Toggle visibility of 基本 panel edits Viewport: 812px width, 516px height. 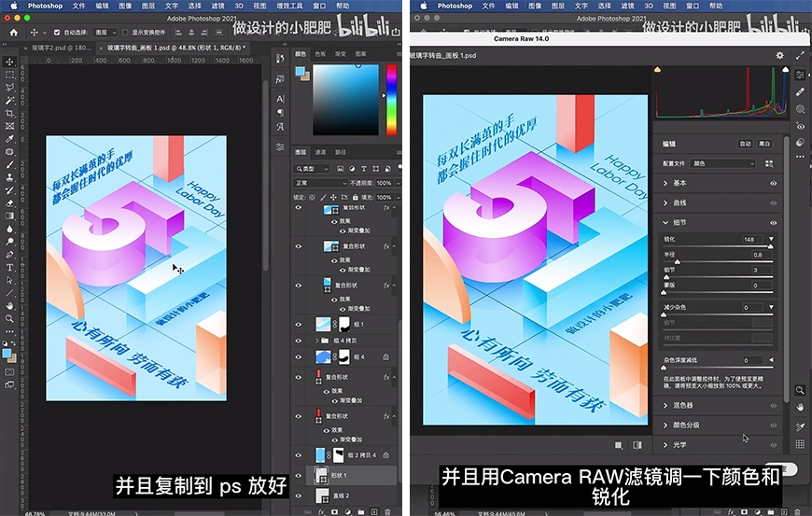773,183
